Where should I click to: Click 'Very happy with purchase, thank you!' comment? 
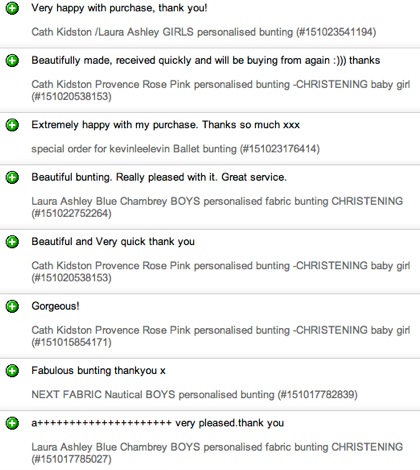[119, 8]
